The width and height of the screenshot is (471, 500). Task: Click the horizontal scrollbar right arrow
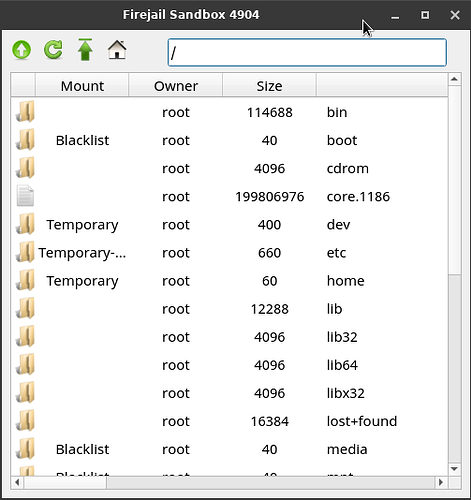tap(441, 482)
